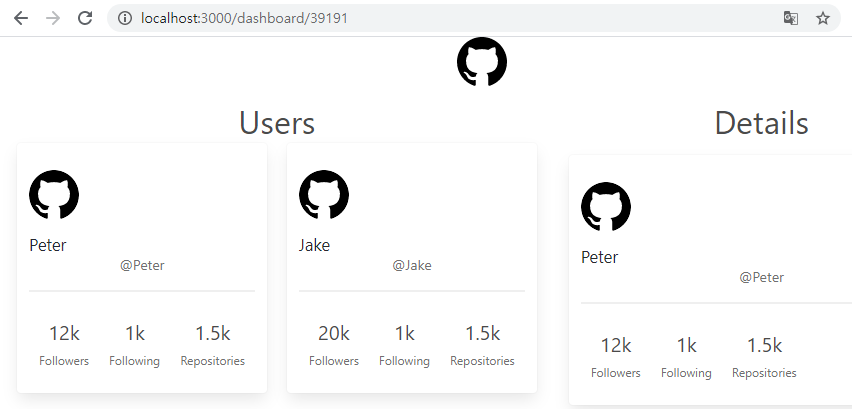
Task: Click the Followers label on Jake's card
Action: tap(334, 361)
